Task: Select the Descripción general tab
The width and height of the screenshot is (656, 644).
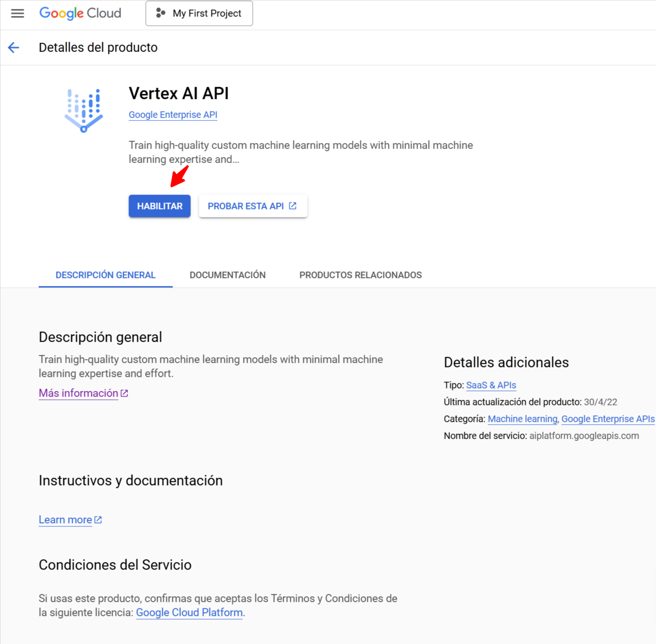Action: point(106,275)
